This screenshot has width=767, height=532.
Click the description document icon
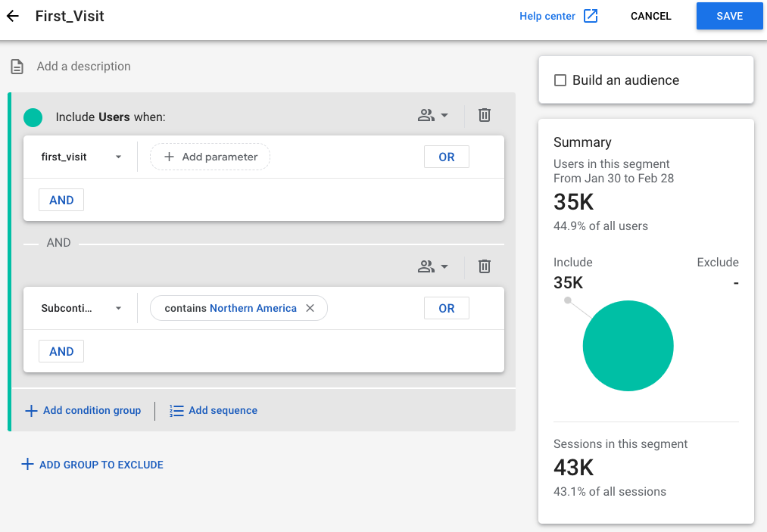(17, 67)
